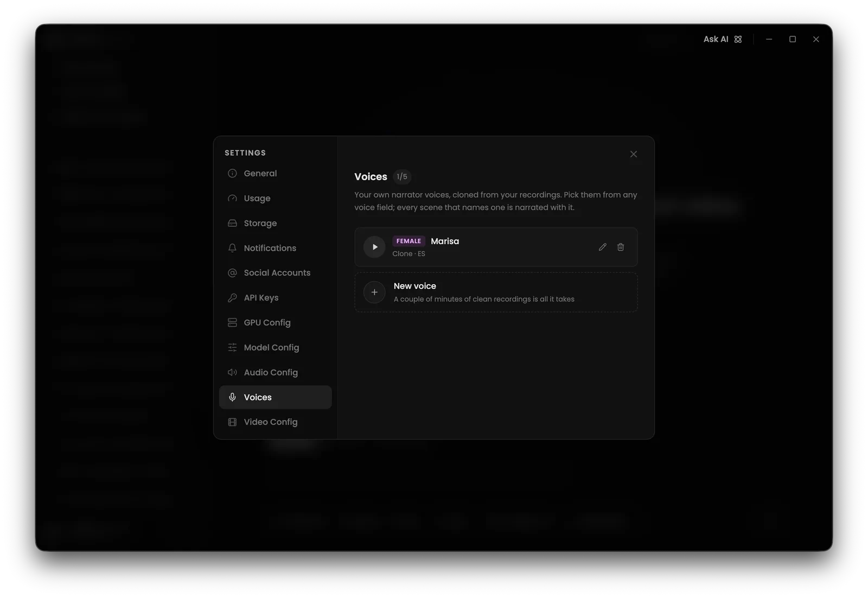Click the Marisa voice name
Image resolution: width=868 pixels, height=598 pixels.
pyautogui.click(x=445, y=241)
